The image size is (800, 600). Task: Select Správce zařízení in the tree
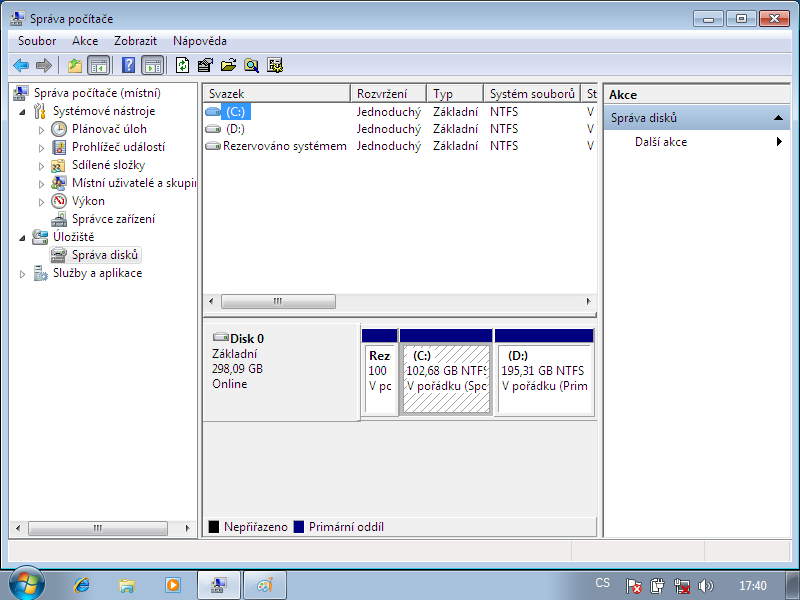point(113,219)
